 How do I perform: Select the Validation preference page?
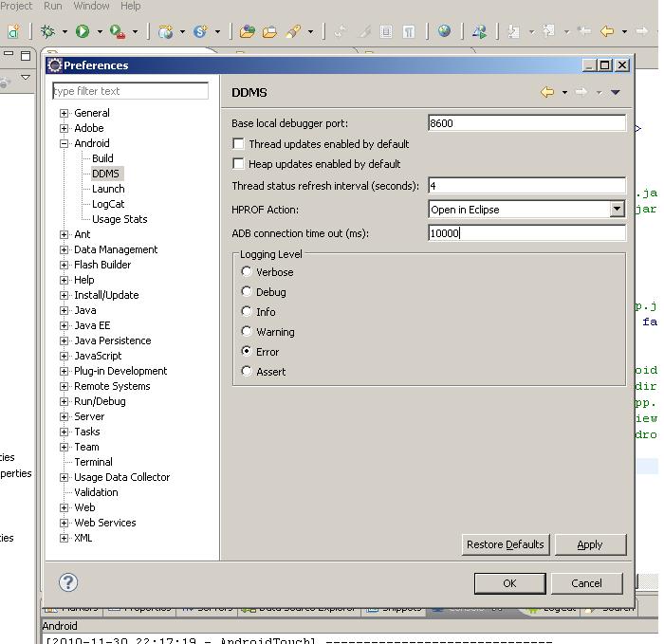click(96, 492)
